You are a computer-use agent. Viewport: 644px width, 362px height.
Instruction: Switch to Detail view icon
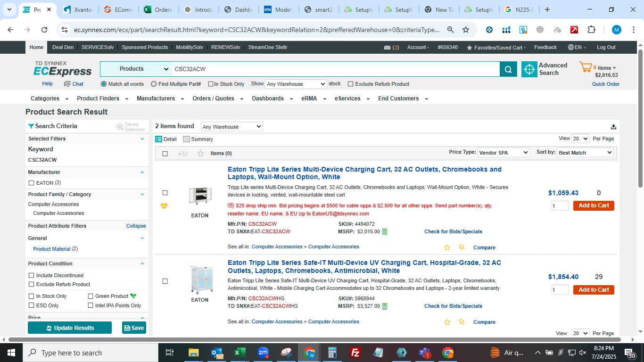click(x=159, y=139)
